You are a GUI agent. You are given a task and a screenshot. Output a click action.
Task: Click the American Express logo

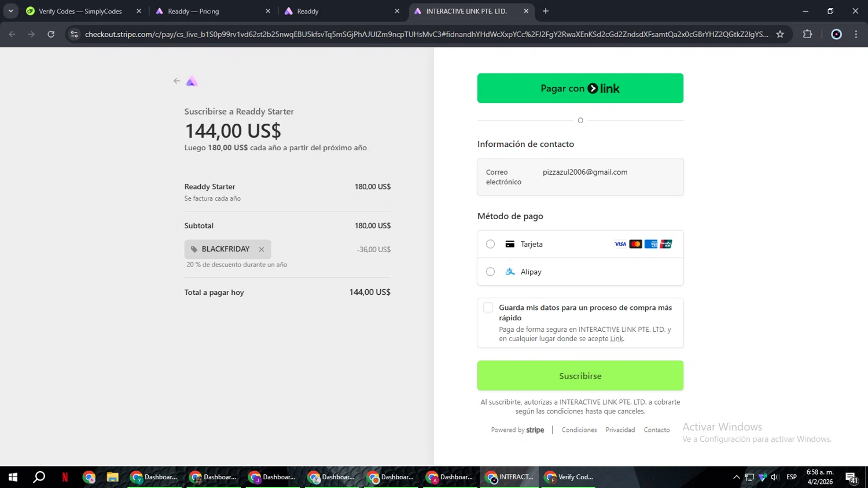651,244
